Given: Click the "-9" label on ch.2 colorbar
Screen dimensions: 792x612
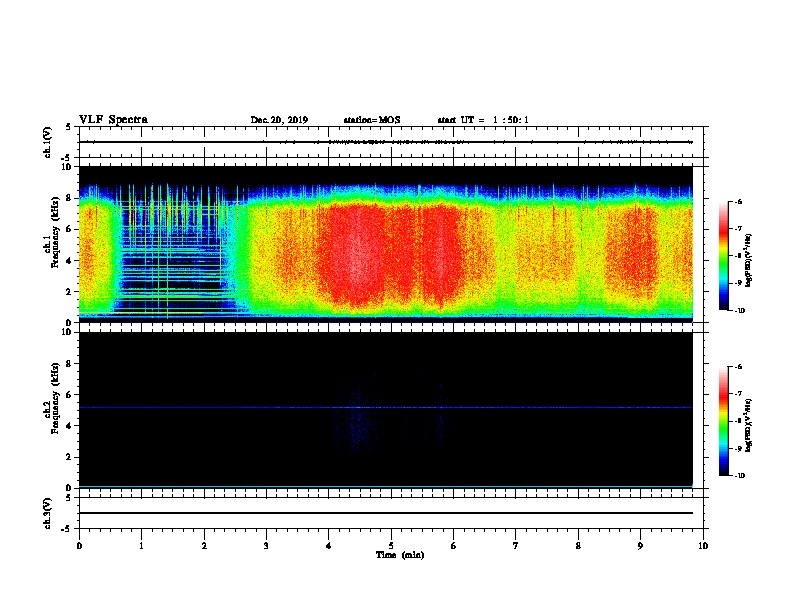Looking at the screenshot, I should pos(738,448).
